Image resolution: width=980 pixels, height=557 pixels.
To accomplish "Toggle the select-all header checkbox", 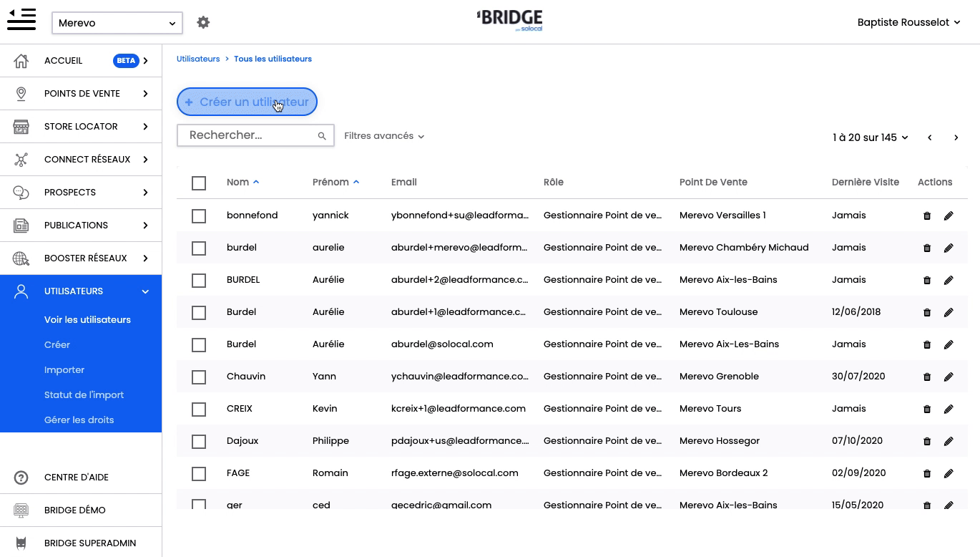I will pyautogui.click(x=199, y=183).
